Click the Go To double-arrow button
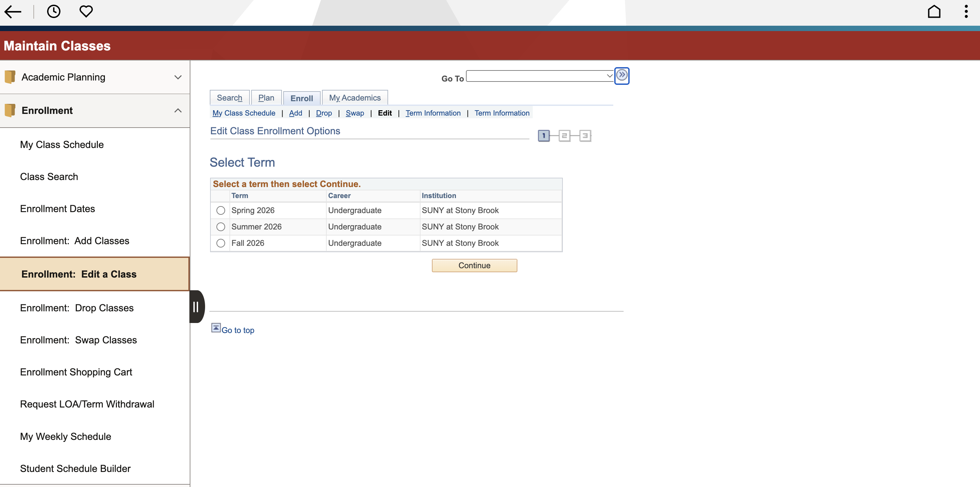The height and width of the screenshot is (487, 980). 622,75
